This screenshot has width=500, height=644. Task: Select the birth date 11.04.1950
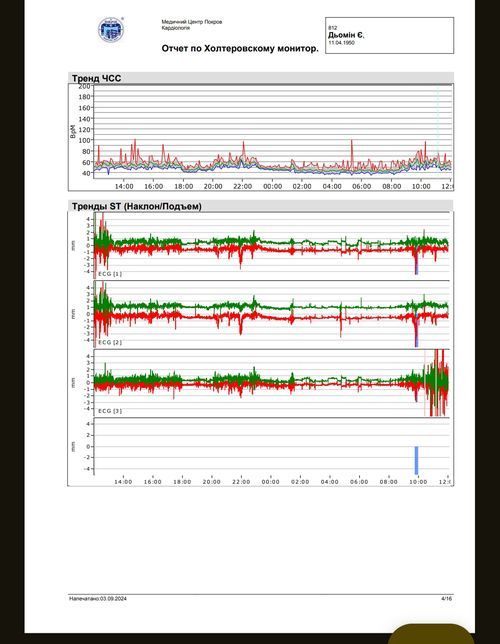341,42
